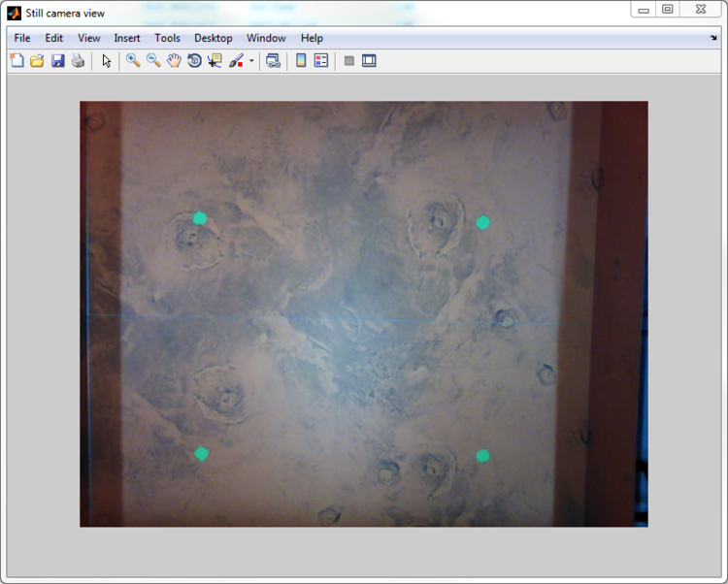Viewport: 728px width, 584px height.
Task: Open the Tools menu
Action: (167, 38)
